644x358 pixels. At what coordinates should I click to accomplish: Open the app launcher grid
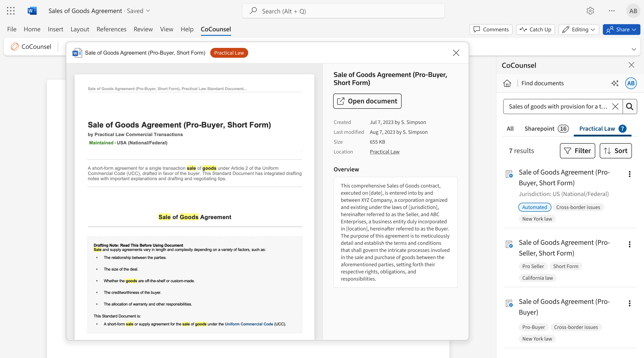[11, 11]
